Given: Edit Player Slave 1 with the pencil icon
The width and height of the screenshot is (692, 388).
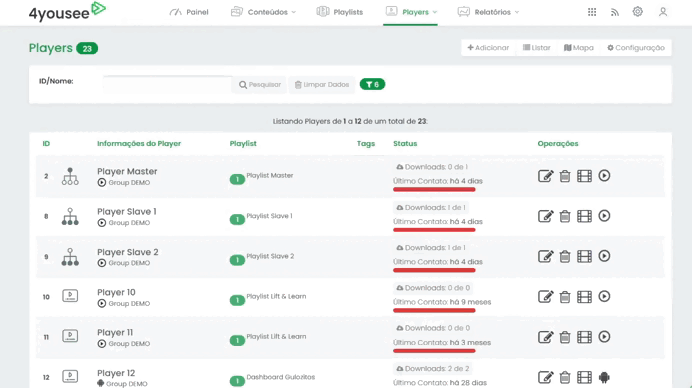Looking at the screenshot, I should [x=545, y=216].
